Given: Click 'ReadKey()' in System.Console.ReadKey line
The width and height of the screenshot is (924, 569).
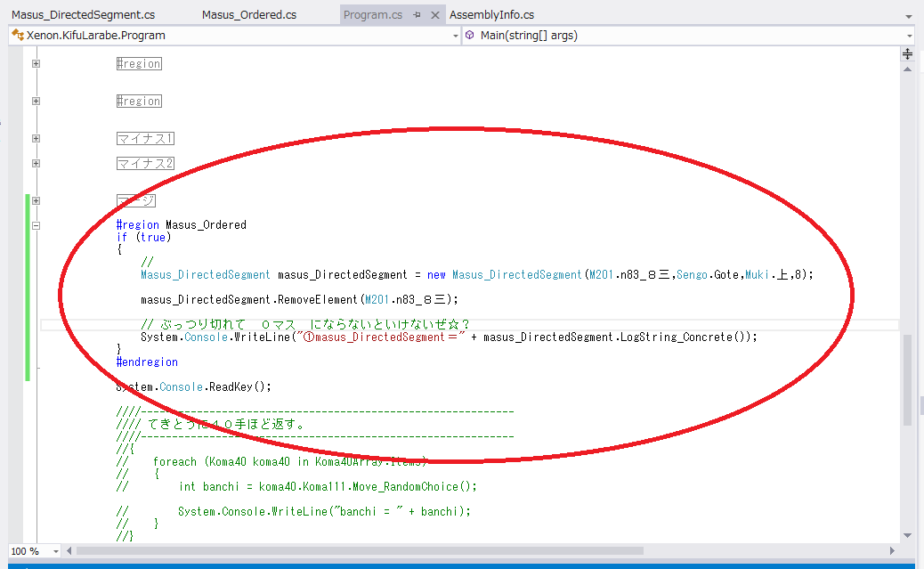Looking at the screenshot, I should click(x=237, y=386).
